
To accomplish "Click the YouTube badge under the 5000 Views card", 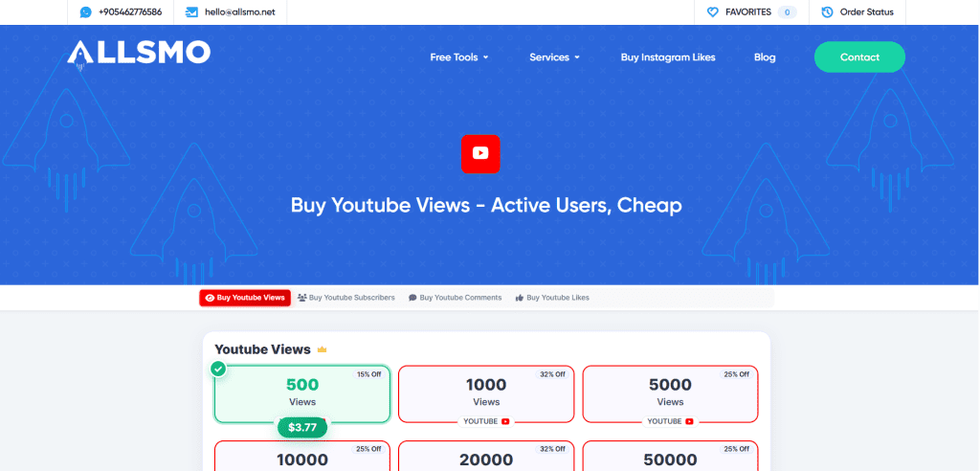I will click(671, 421).
